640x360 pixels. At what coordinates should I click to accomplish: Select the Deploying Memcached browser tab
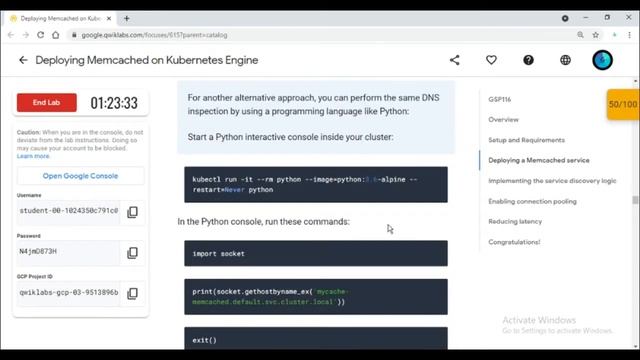tap(60, 18)
